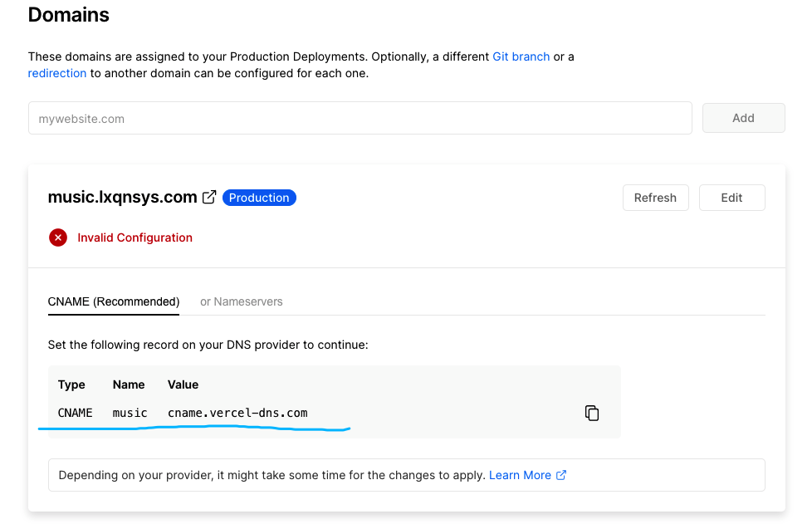Follow the Git branch link

click(x=521, y=56)
